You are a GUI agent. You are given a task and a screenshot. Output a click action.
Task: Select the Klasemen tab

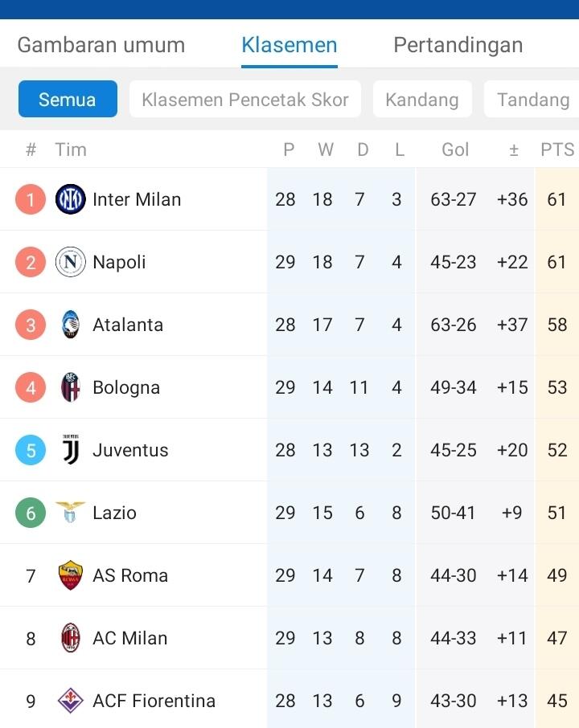289,45
